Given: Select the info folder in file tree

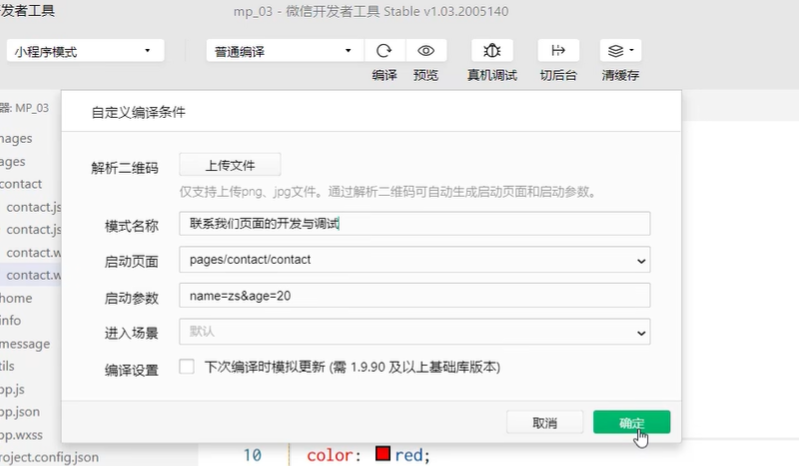Looking at the screenshot, I should [x=10, y=320].
